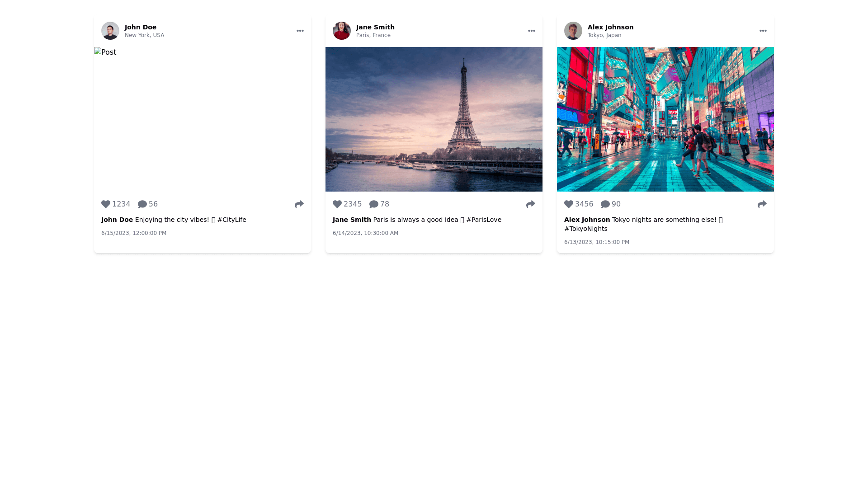Click heart icon on Jane Smith's post
This screenshot has width=868, height=488.
(x=337, y=204)
